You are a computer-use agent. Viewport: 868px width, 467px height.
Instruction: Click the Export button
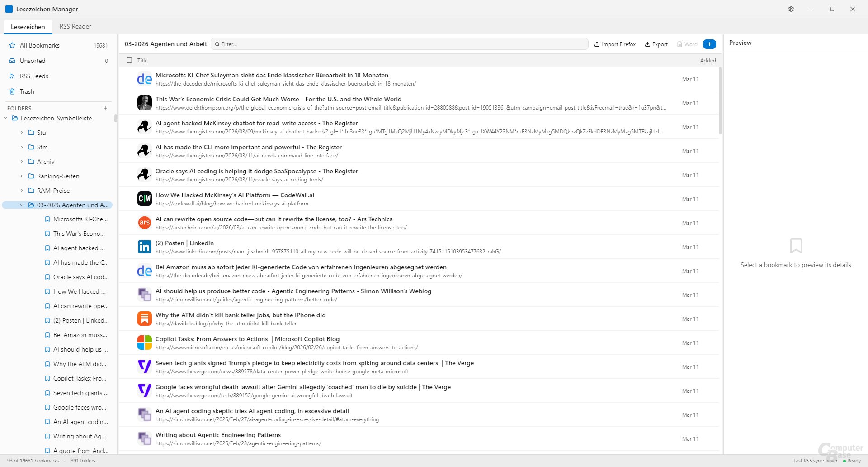tap(656, 44)
